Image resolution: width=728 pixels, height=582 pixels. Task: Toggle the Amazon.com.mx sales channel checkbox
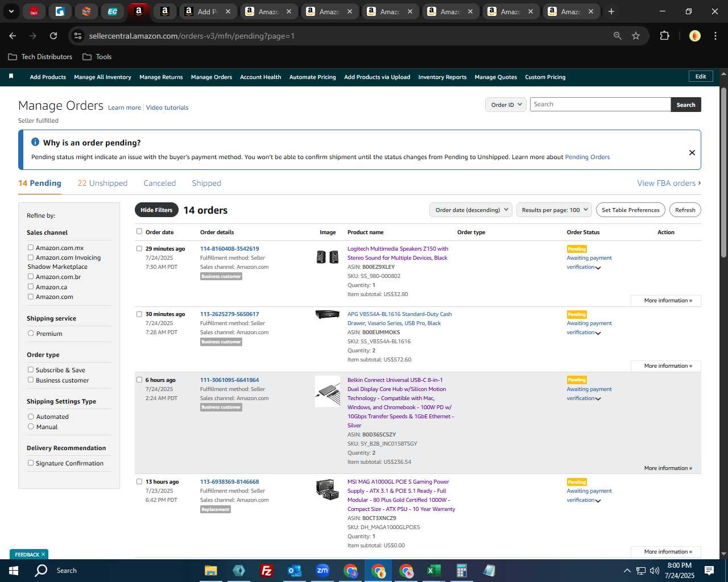(31, 247)
